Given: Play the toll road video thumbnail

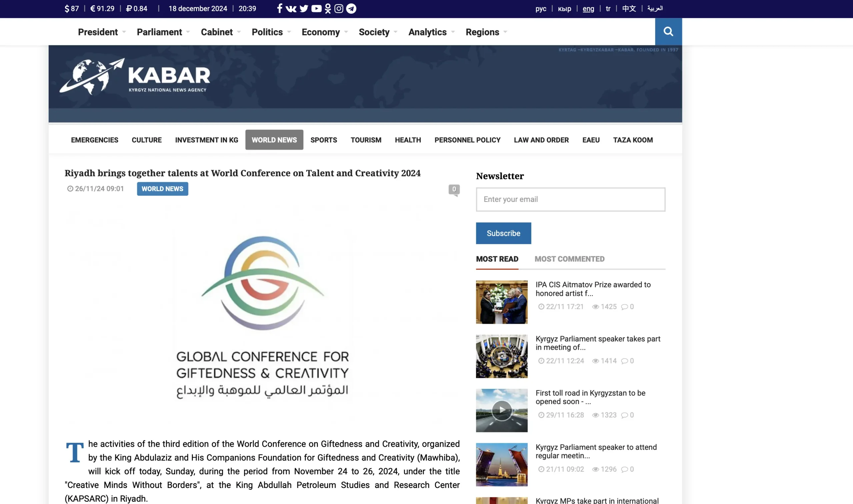Looking at the screenshot, I should coord(501,410).
